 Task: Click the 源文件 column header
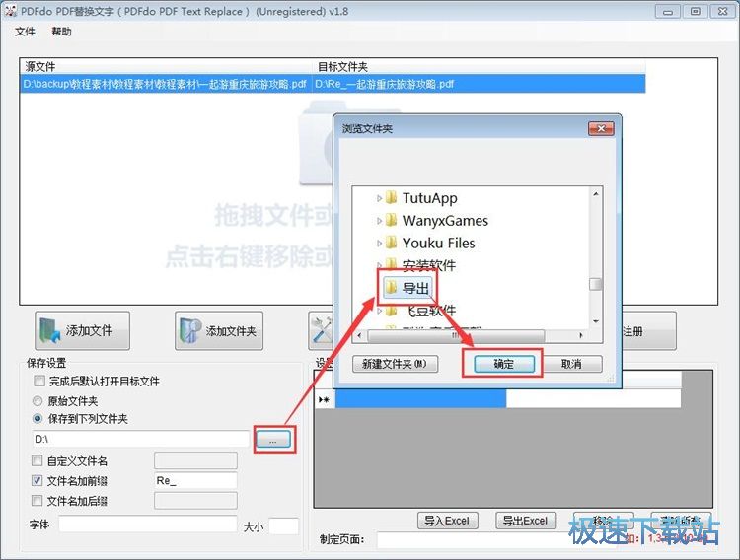tap(165, 66)
